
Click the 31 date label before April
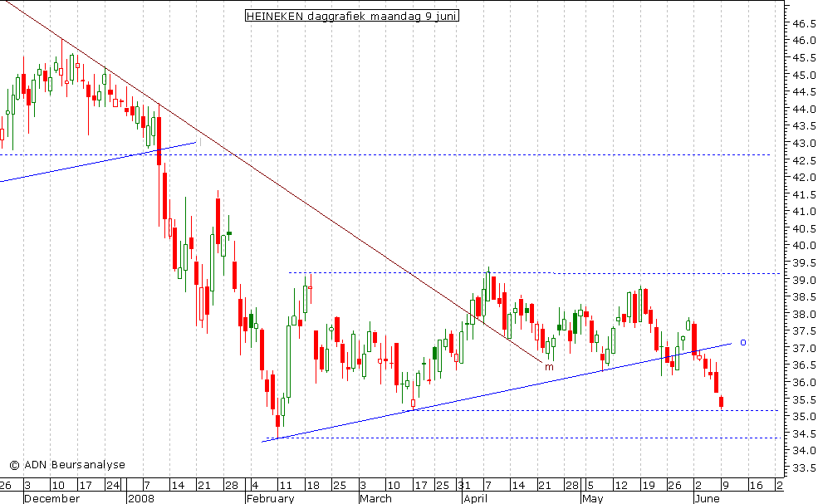(464, 485)
